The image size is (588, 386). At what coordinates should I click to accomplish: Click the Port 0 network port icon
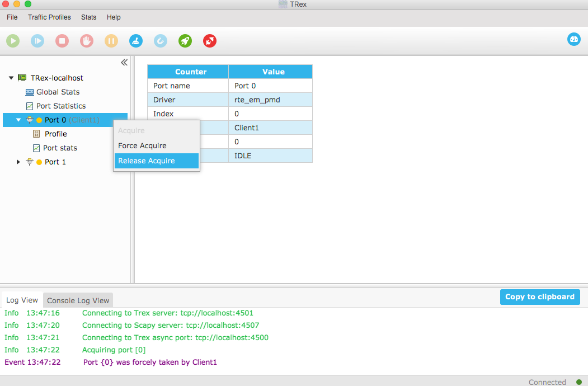click(x=30, y=120)
